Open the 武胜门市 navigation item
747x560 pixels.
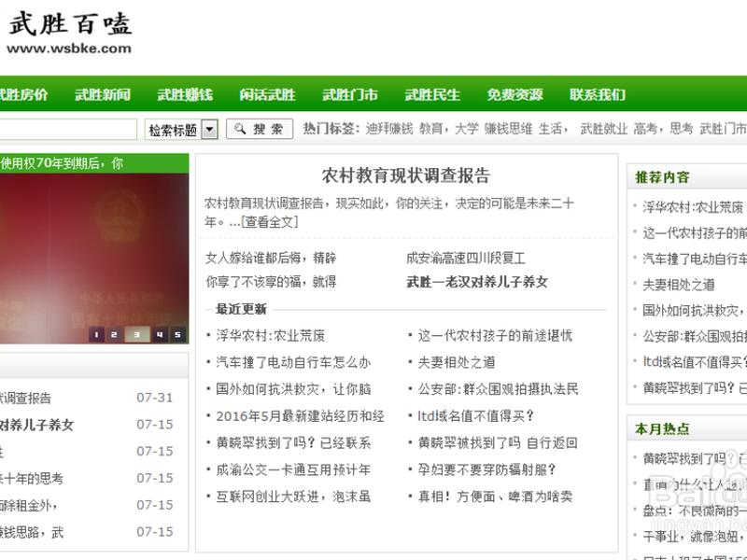click(x=350, y=95)
